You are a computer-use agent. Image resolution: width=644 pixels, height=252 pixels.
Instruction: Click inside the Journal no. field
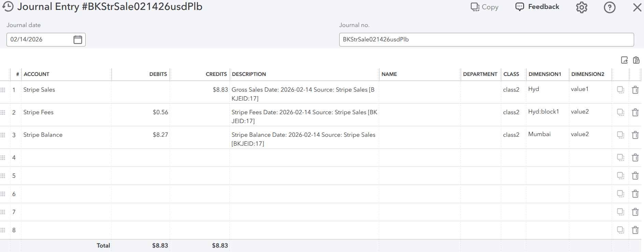point(486,40)
